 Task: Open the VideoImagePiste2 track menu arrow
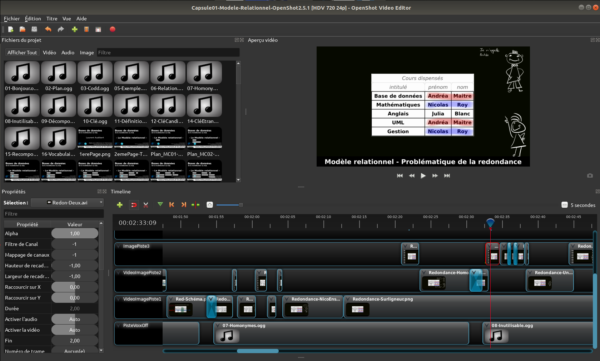tap(119, 273)
